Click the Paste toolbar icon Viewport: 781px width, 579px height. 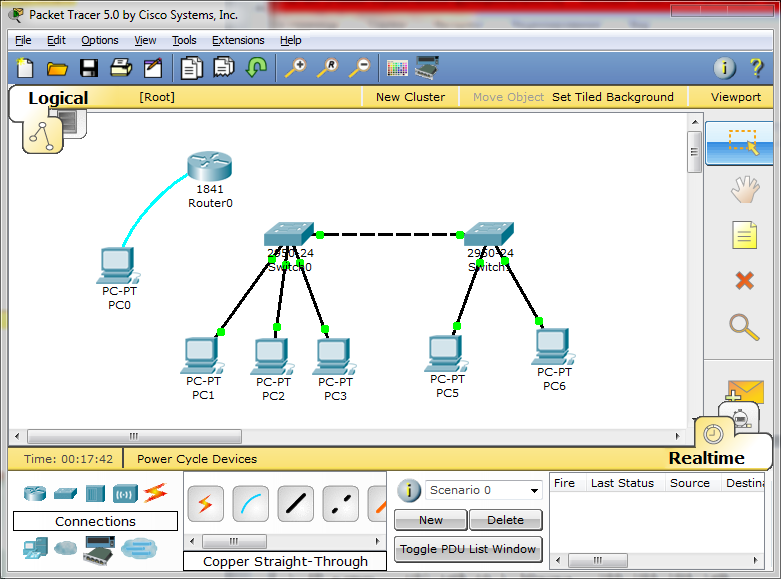click(224, 68)
